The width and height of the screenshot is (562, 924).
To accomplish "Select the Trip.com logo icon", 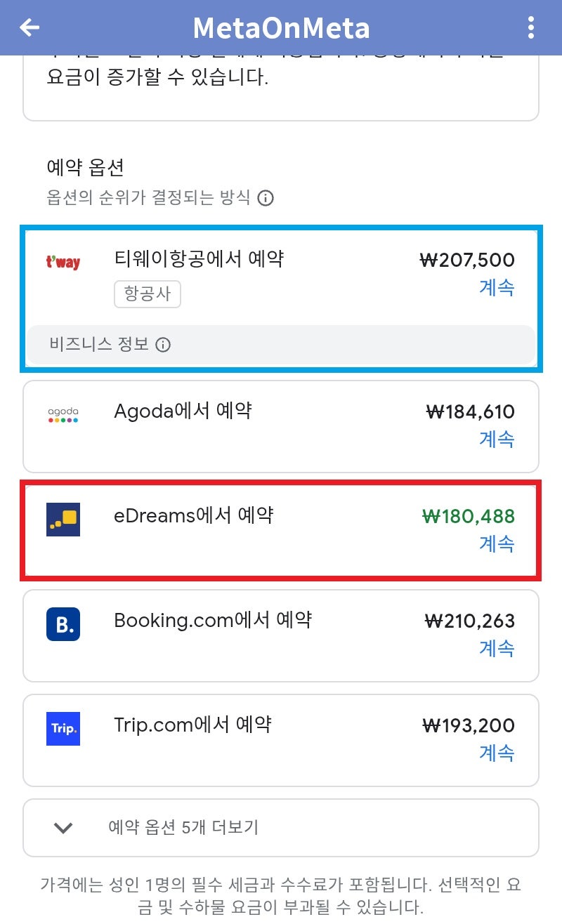I will [x=63, y=729].
